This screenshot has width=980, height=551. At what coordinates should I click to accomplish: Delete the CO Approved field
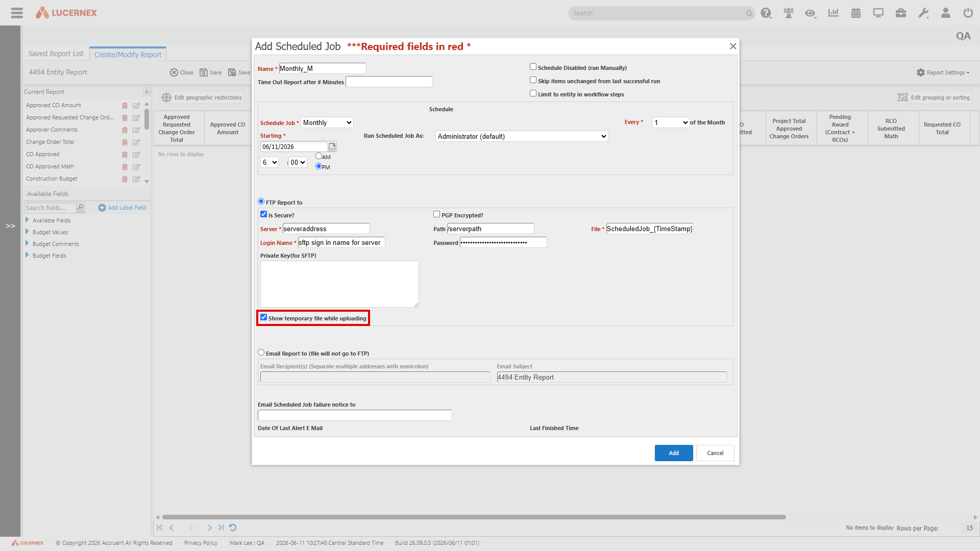tap(125, 155)
